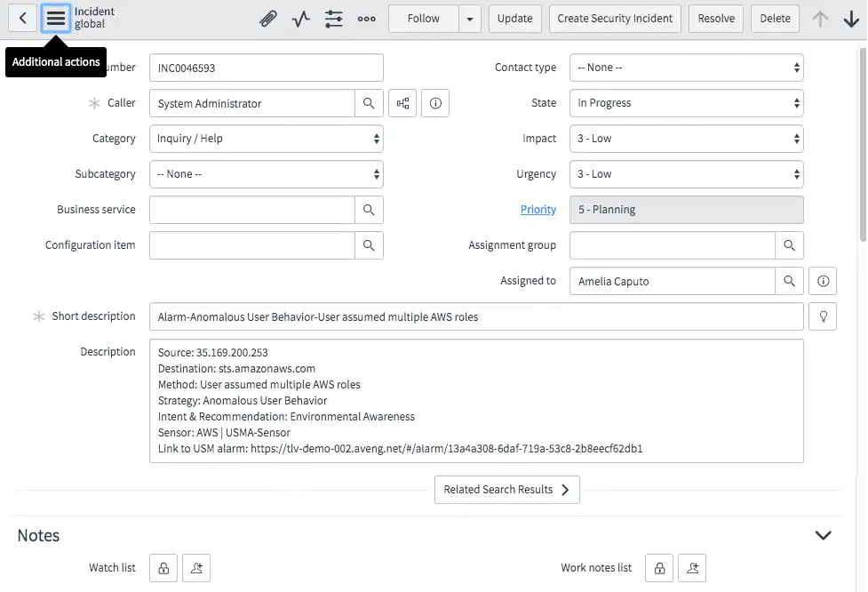Open the Additional actions hamburger menu

56,19
